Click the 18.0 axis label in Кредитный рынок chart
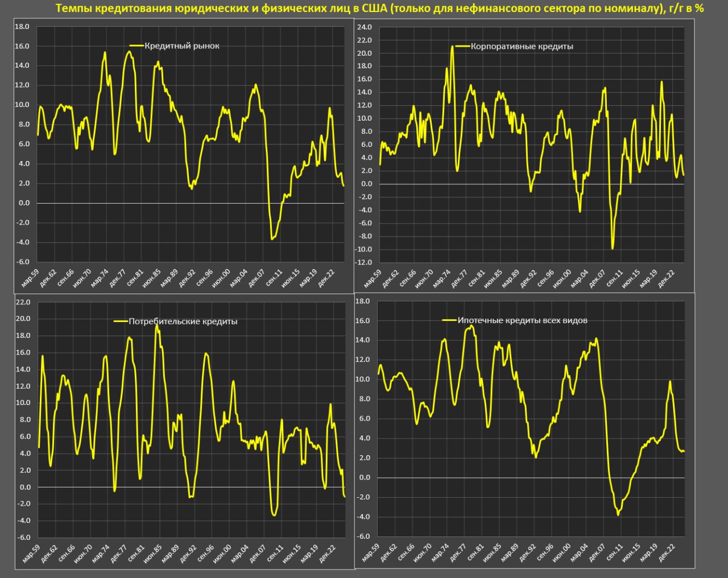Viewport: 728px width, 578px height. (22, 26)
